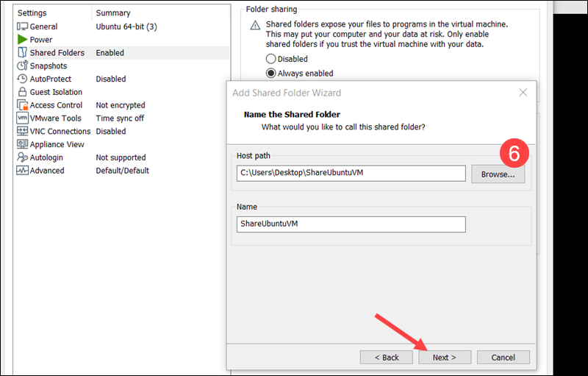Click the Autologin user icon

click(22, 157)
